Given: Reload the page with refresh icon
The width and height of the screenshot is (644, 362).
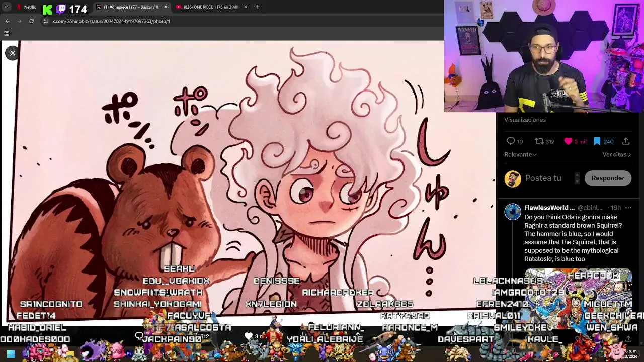Looking at the screenshot, I should point(31,21).
